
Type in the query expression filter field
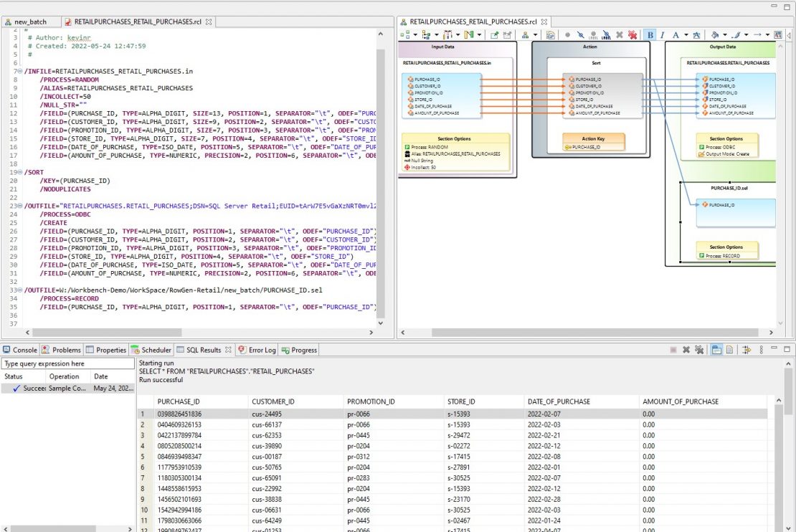[x=68, y=364]
